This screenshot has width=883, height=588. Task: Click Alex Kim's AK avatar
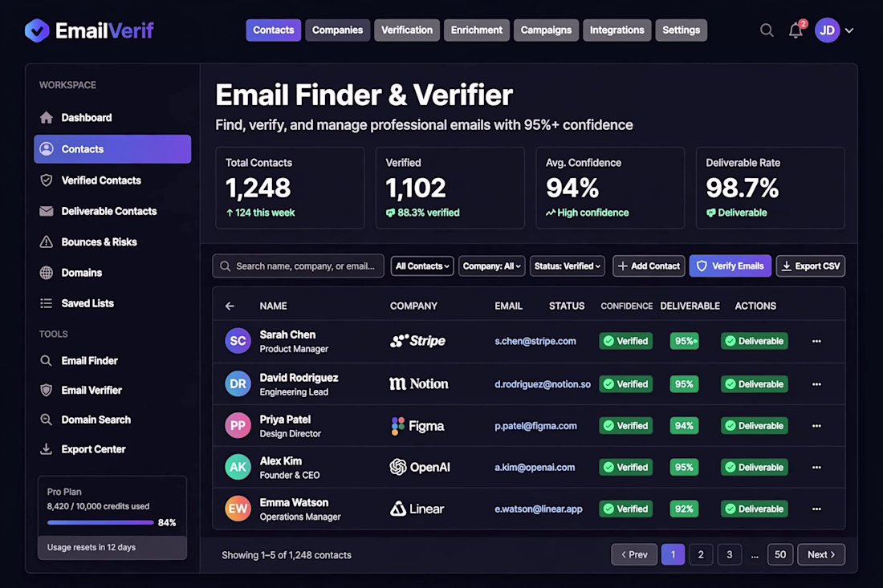tap(238, 467)
